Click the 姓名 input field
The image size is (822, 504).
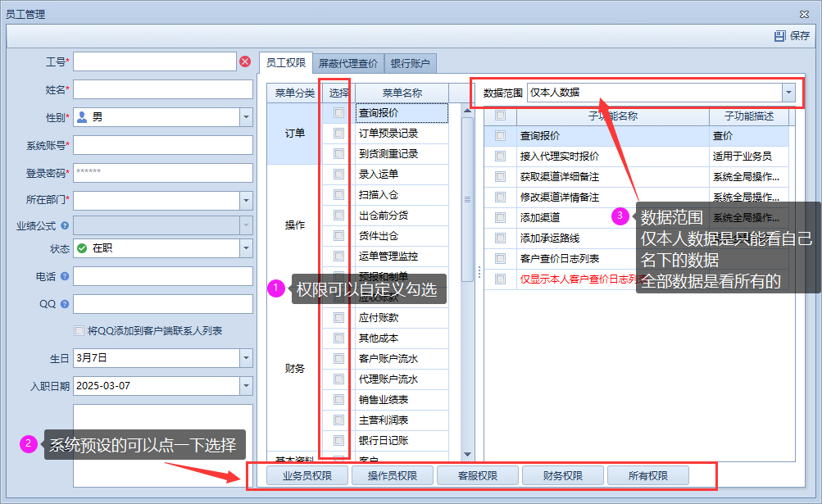coord(163,89)
